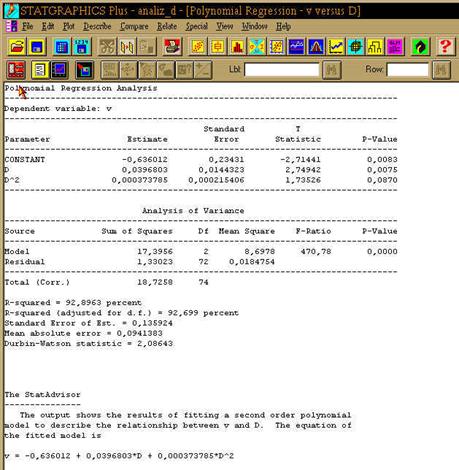Click inside the Row input field
The width and height of the screenshot is (459, 470).
(408, 70)
